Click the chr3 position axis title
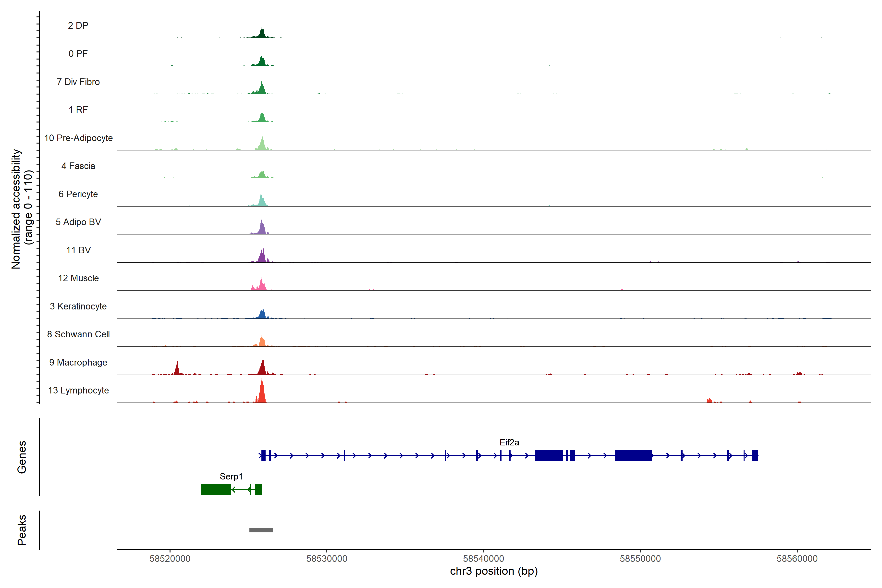 pos(493,571)
